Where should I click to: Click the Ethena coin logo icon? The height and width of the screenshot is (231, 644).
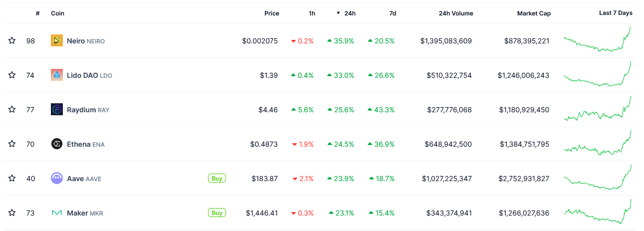tap(57, 144)
